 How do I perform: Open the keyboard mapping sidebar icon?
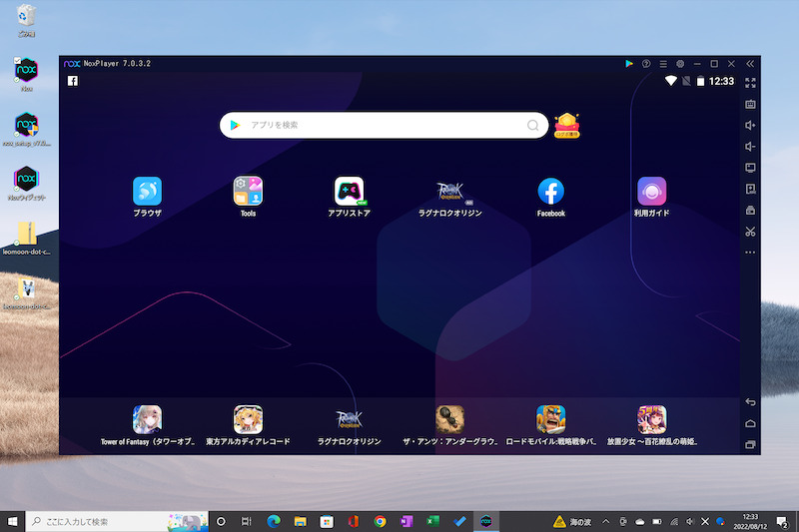point(750,104)
